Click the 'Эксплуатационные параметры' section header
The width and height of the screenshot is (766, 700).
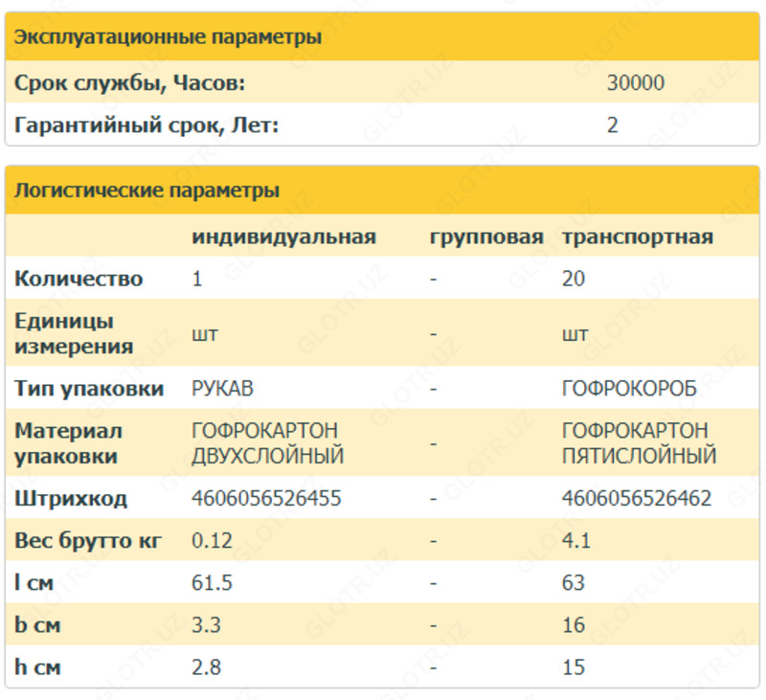[x=168, y=38]
